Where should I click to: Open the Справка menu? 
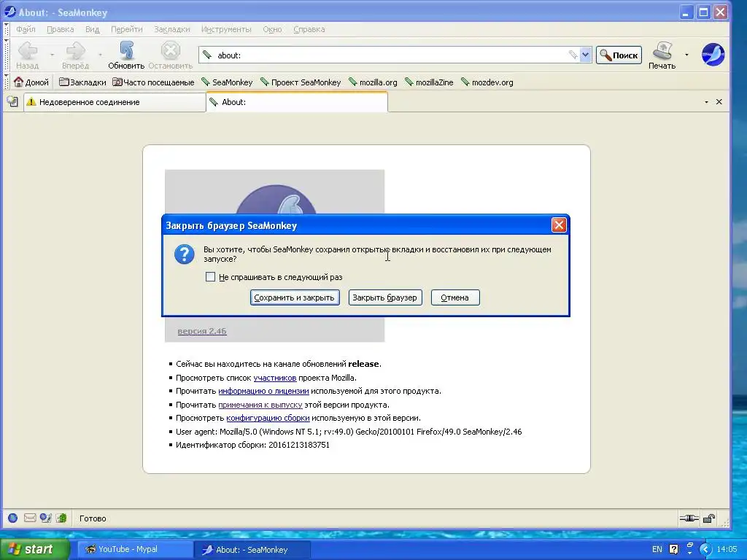309,29
